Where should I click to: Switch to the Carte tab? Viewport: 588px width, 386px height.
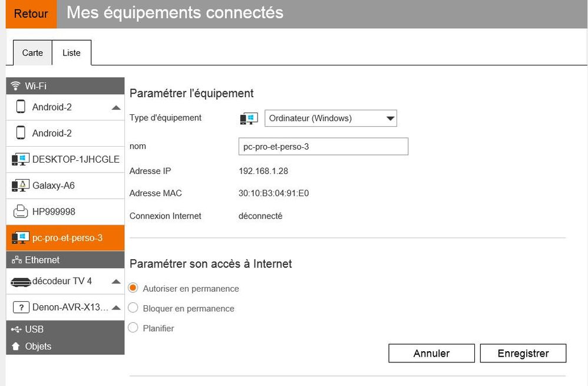(x=32, y=53)
